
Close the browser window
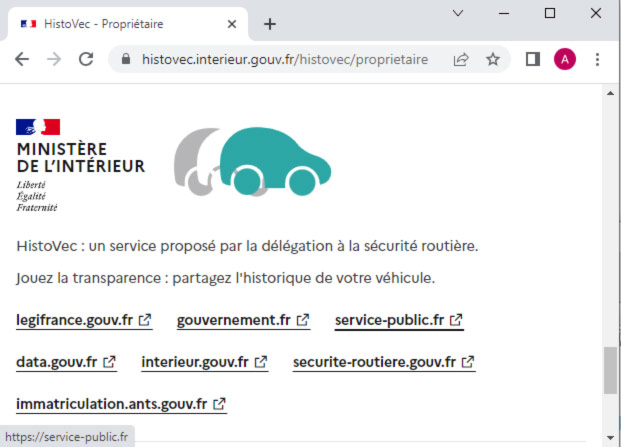(596, 13)
